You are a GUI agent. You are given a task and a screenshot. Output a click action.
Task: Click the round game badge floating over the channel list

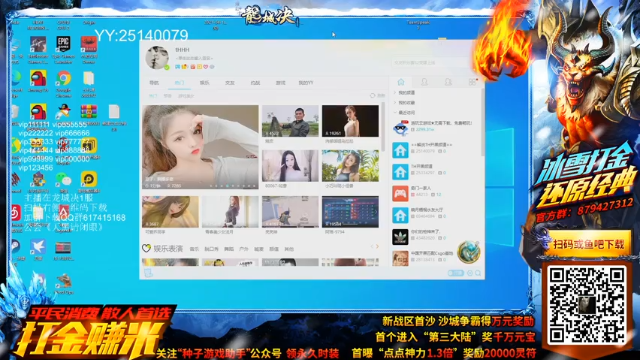469,252
